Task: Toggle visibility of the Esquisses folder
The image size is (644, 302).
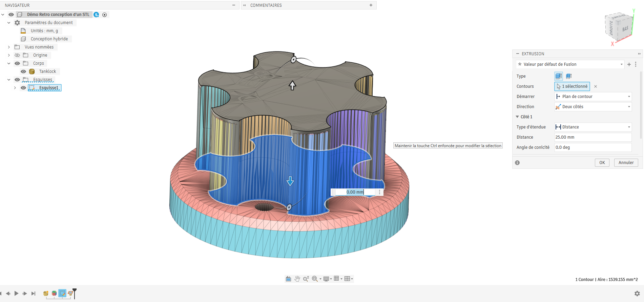Action: pos(17,80)
